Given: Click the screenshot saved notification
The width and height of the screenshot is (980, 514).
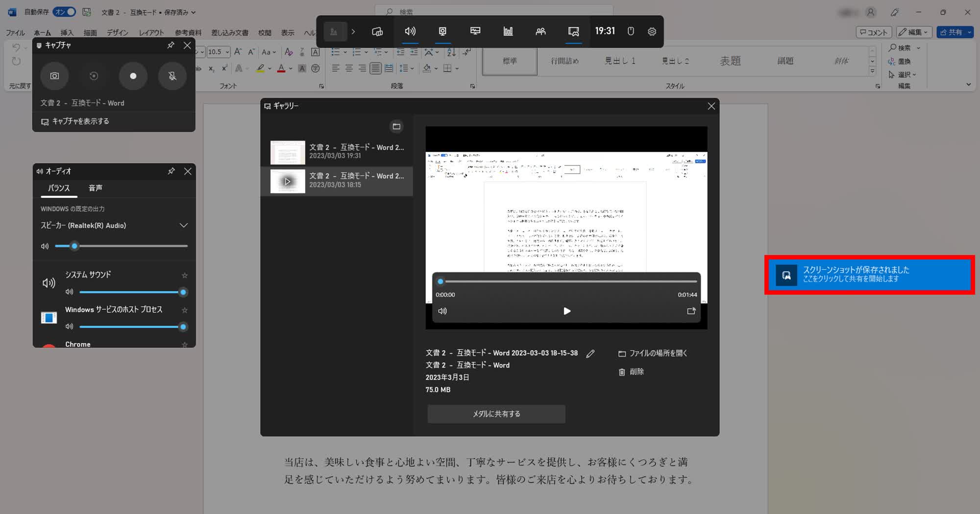Looking at the screenshot, I should (870, 275).
